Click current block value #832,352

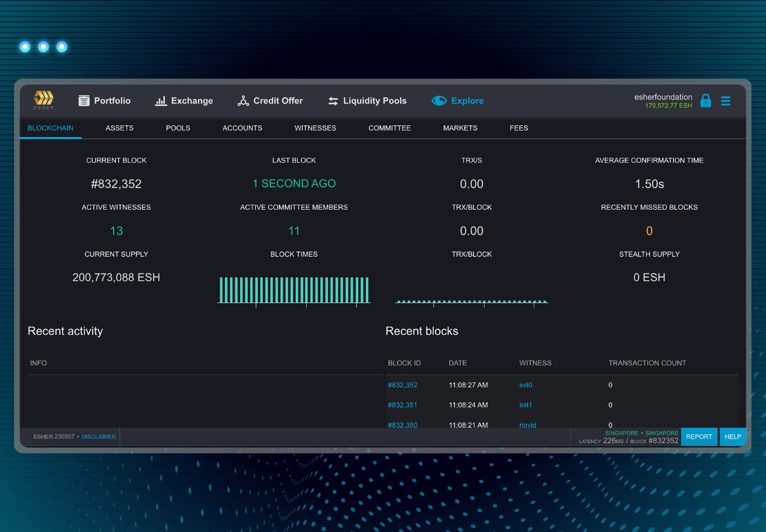coord(116,184)
